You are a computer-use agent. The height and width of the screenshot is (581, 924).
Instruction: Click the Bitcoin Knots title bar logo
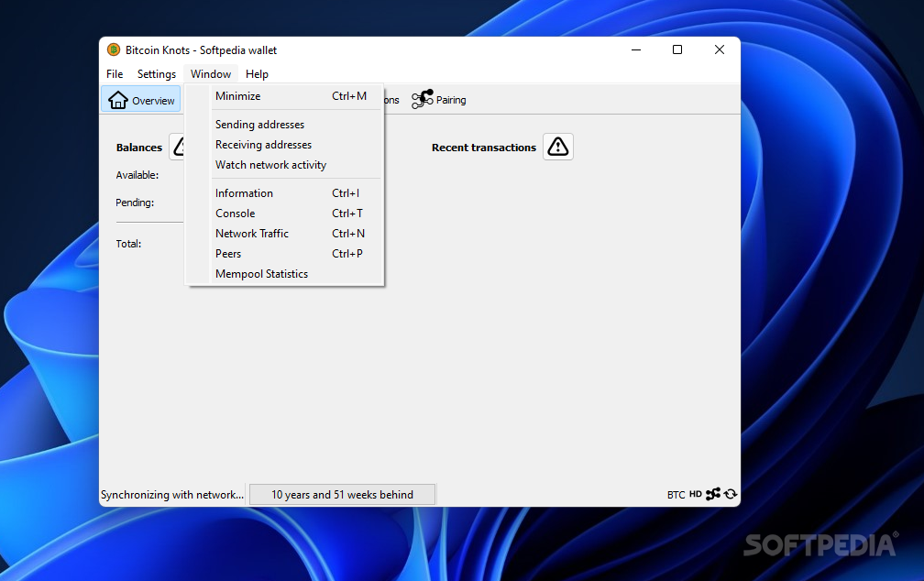[114, 50]
